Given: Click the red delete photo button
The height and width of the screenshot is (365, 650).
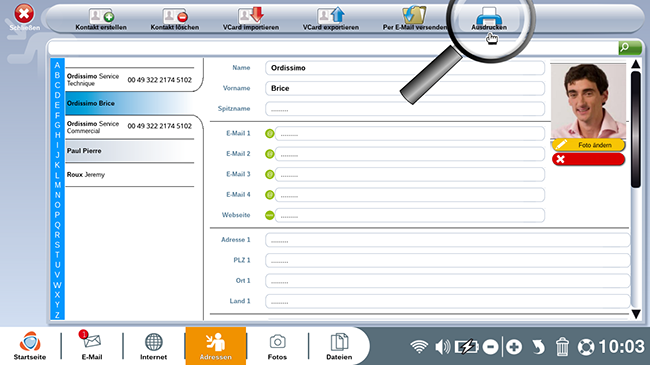Looking at the screenshot, I should pos(588,159).
